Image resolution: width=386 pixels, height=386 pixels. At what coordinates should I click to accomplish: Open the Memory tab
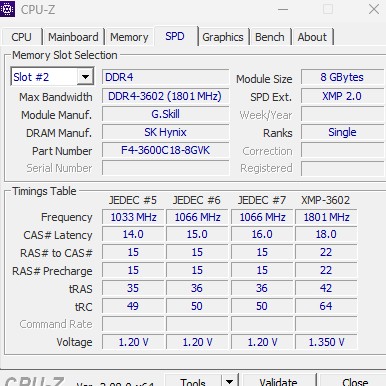click(129, 37)
